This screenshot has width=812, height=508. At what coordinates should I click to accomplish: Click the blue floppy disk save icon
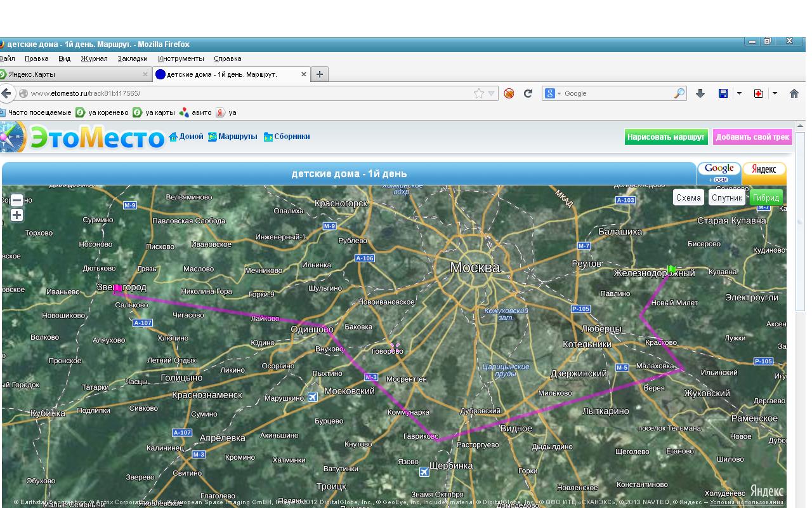(723, 93)
